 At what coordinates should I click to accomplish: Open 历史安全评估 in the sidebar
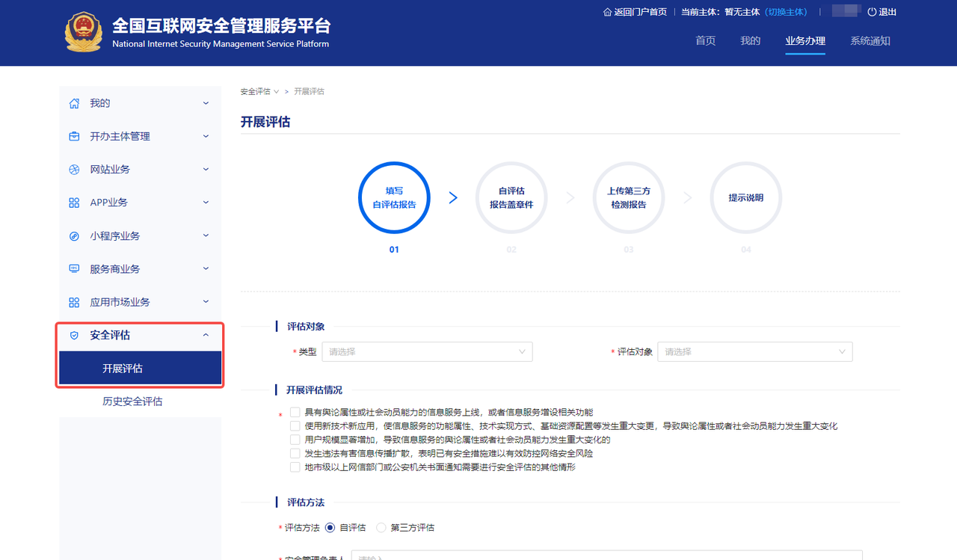[x=132, y=401]
